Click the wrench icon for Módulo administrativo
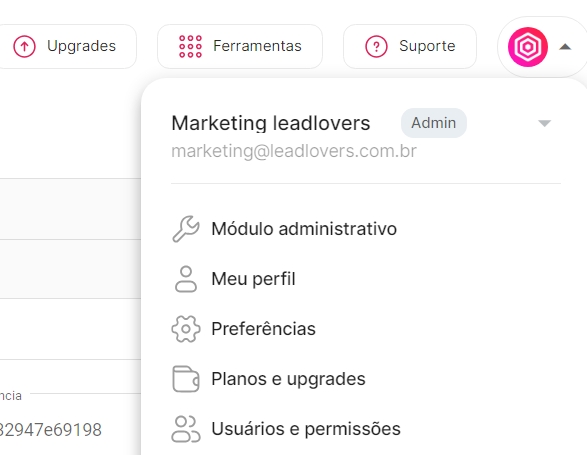This screenshot has height=455, width=587. [186, 229]
